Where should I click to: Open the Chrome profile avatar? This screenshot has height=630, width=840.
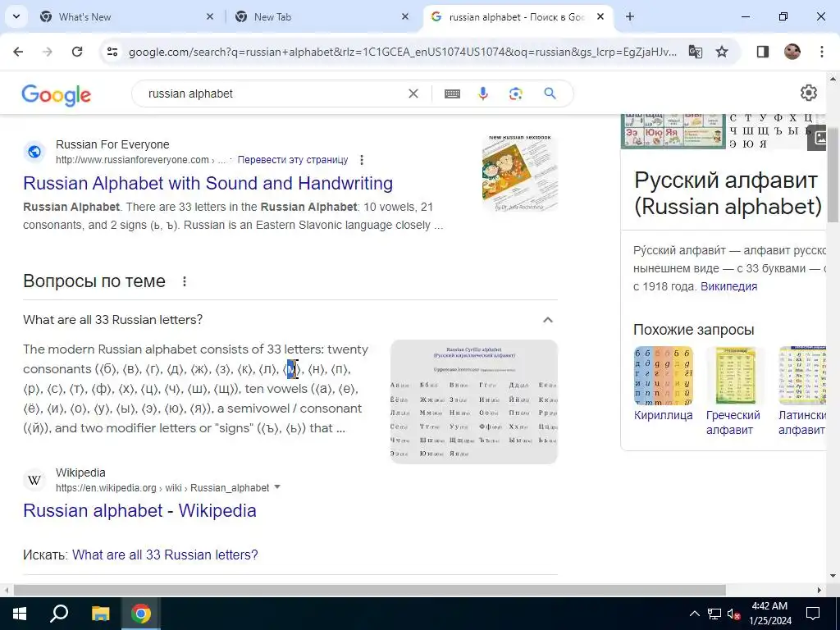pos(792,52)
